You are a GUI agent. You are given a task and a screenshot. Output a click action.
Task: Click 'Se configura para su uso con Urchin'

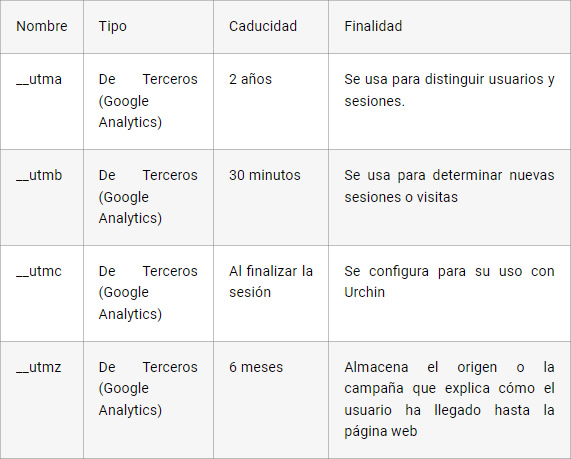[449, 282]
